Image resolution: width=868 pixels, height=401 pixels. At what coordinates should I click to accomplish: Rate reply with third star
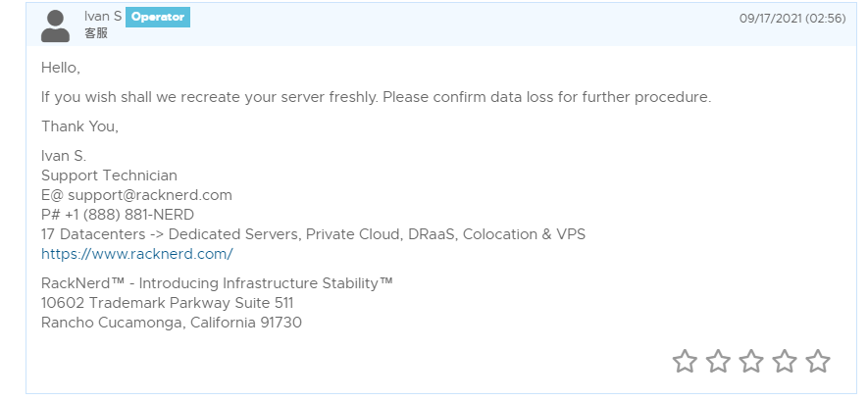point(751,362)
